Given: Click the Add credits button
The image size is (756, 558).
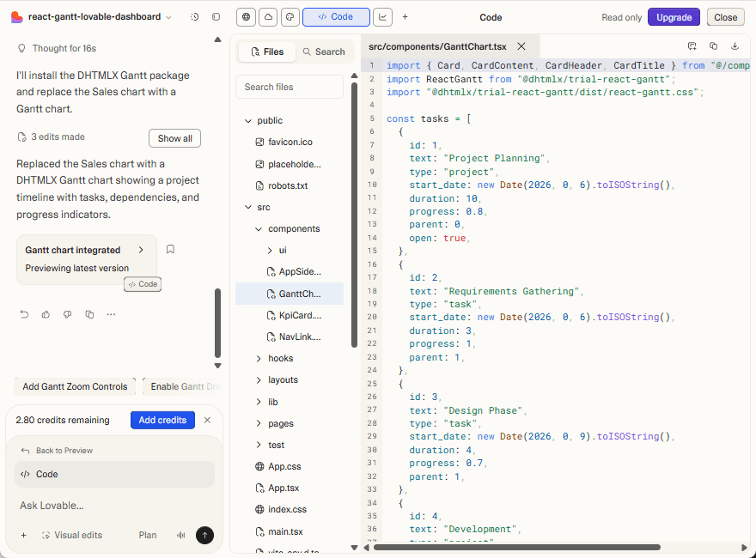Looking at the screenshot, I should point(162,420).
